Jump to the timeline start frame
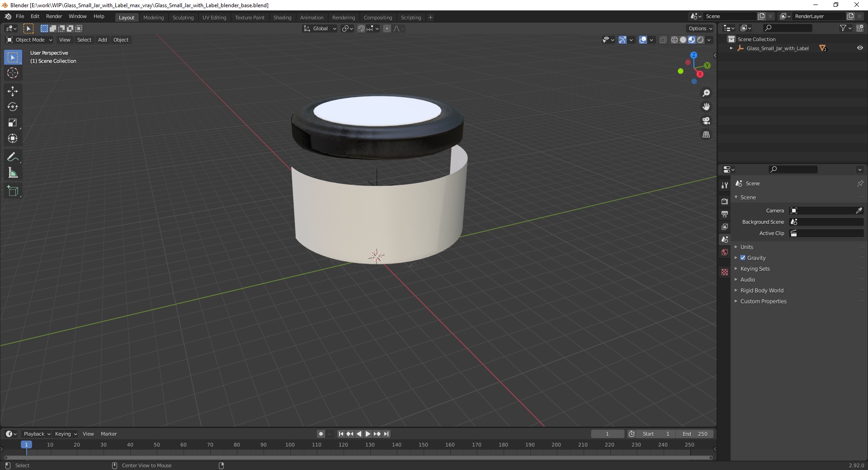This screenshot has width=868, height=470. [341, 434]
